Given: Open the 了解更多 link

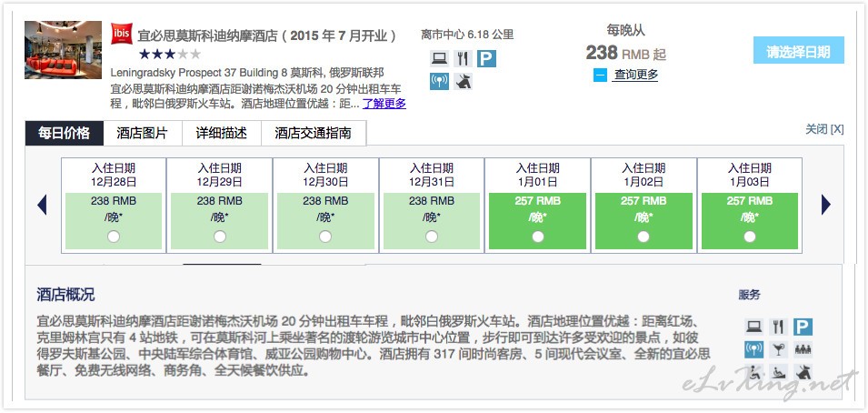Looking at the screenshot, I should (384, 103).
